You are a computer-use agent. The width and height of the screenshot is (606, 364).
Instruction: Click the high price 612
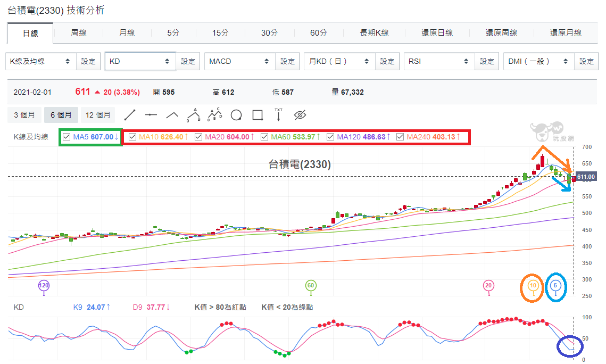[228, 93]
